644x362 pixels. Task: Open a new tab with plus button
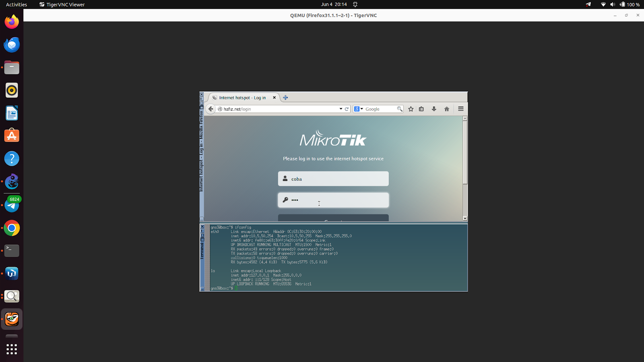285,97
